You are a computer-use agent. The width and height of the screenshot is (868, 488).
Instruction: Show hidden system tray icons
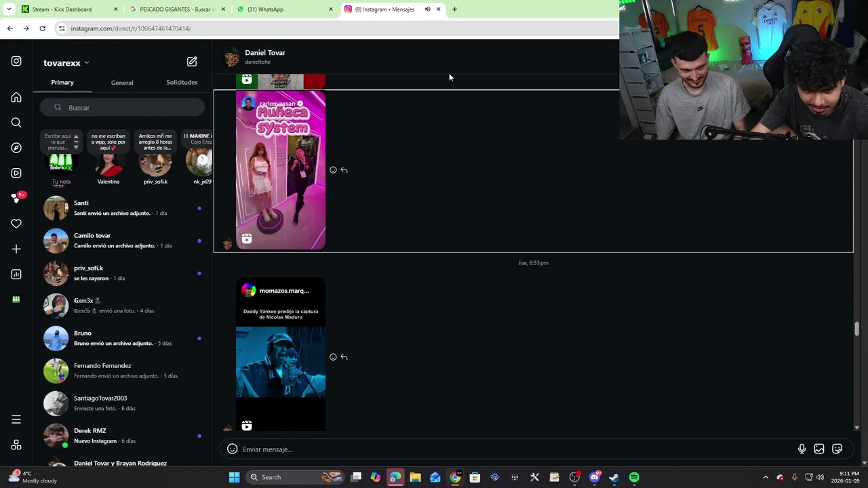coord(766,477)
